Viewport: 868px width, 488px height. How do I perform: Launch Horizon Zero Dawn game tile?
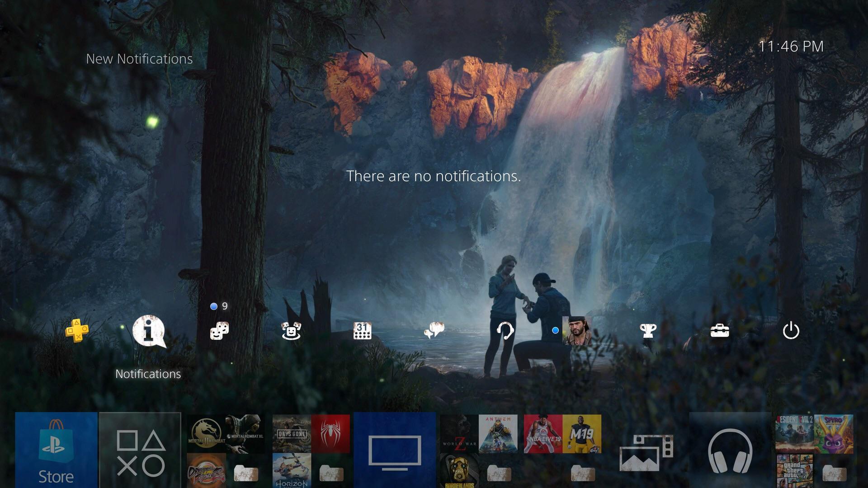coord(292,471)
